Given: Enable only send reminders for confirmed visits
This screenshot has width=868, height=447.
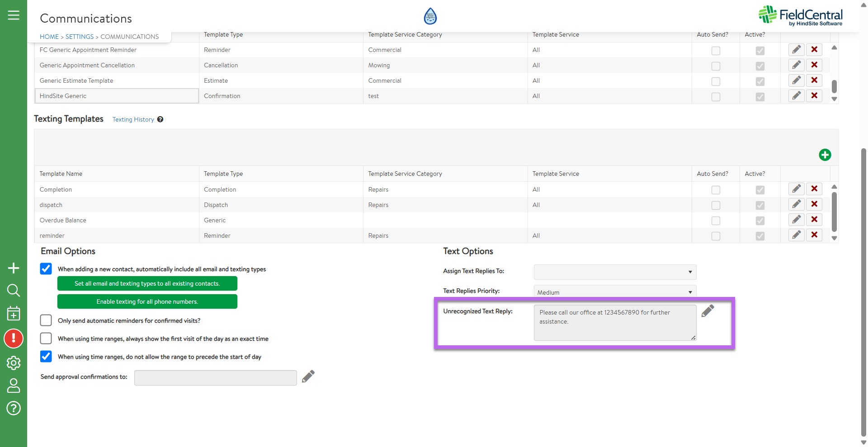Looking at the screenshot, I should [46, 320].
